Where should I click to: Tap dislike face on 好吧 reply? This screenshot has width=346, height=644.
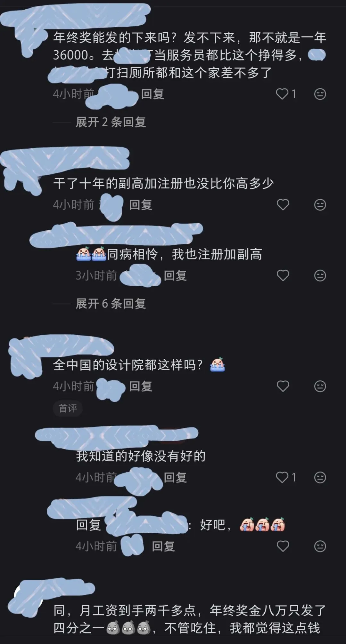pyautogui.click(x=320, y=546)
